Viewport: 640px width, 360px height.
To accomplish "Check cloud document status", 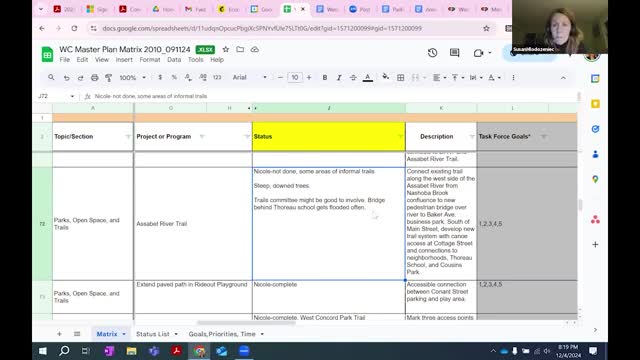I will coord(255,49).
